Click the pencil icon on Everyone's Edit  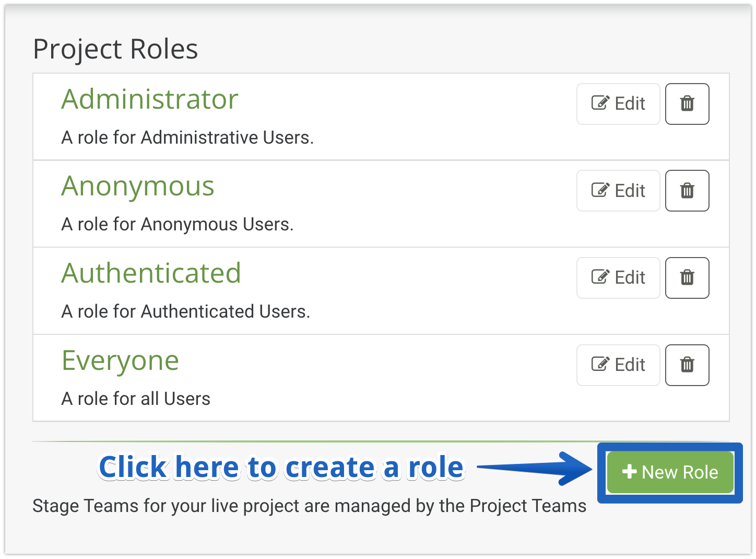[x=600, y=364]
